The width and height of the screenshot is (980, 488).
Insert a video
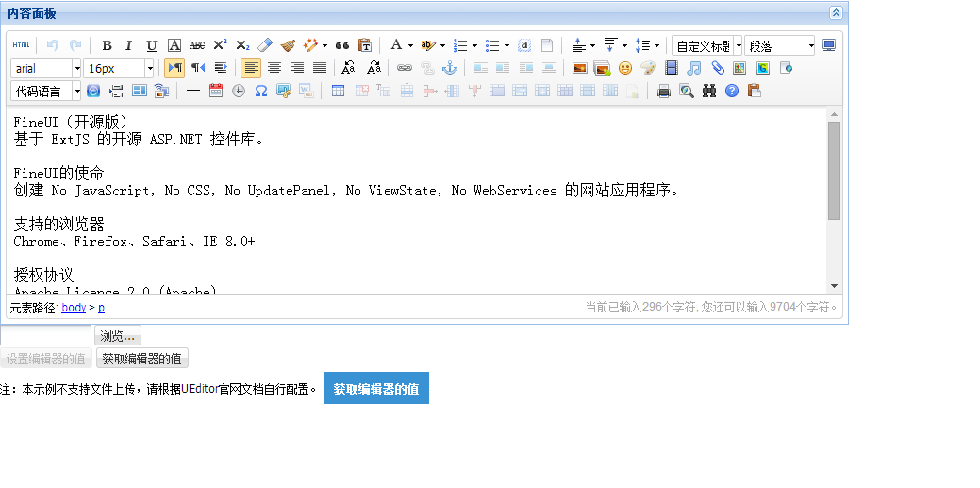point(672,68)
